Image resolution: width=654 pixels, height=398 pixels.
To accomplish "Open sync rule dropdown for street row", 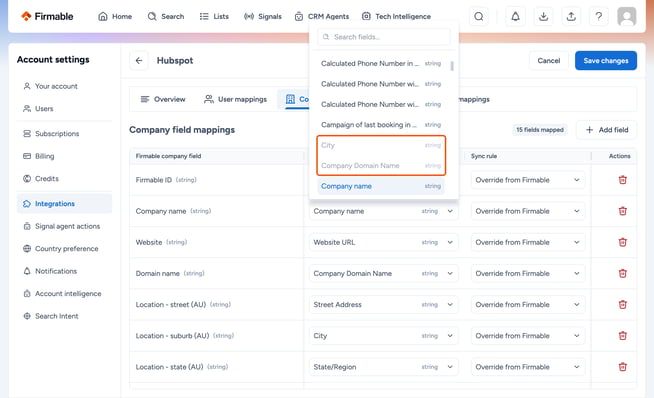I will click(528, 305).
